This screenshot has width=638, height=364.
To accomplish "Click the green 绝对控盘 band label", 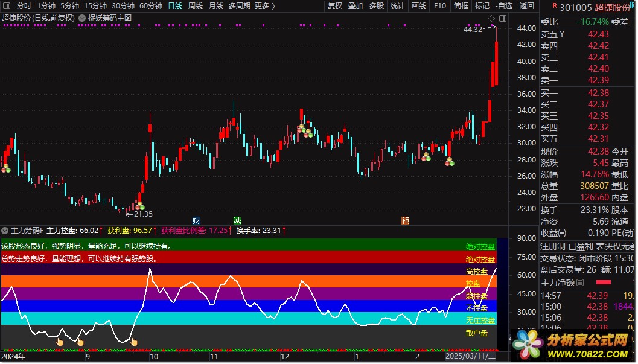I will tap(480, 246).
